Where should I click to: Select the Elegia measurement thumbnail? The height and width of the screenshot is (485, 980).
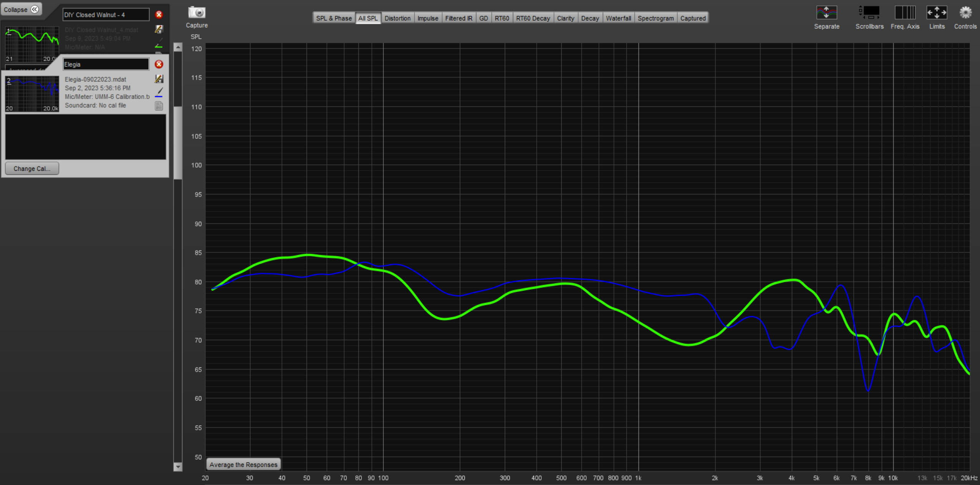[x=32, y=94]
